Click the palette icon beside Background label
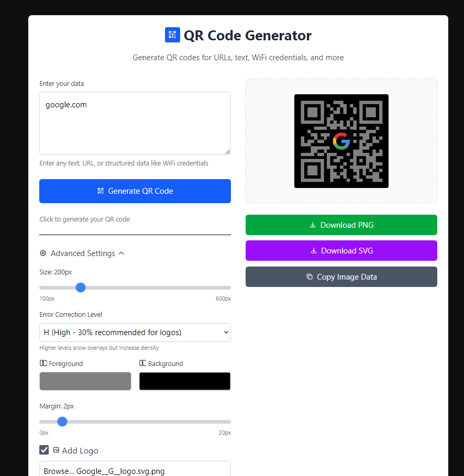The width and height of the screenshot is (464, 476). (143, 363)
